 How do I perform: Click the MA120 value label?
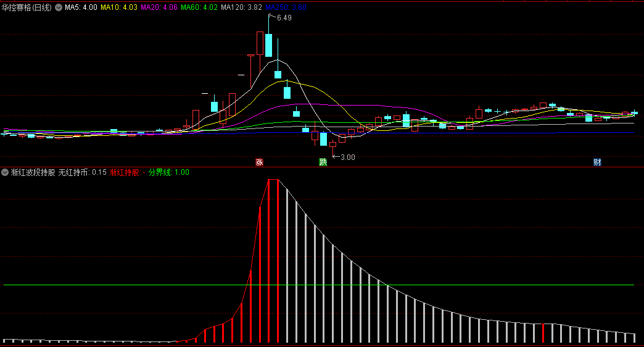pos(241,7)
